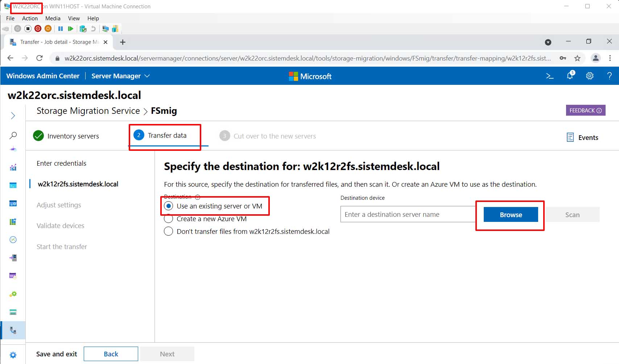Click the green Reset VM icon

[71, 29]
